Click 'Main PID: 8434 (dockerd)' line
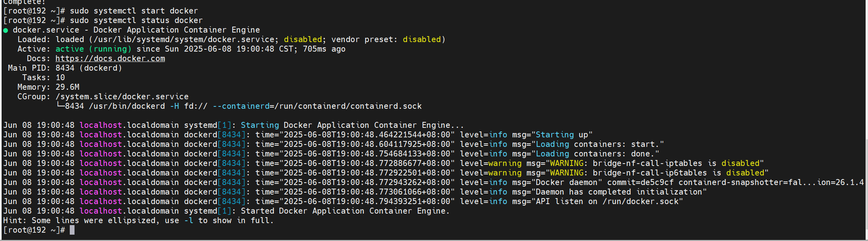This screenshot has height=241, width=868. pos(65,68)
